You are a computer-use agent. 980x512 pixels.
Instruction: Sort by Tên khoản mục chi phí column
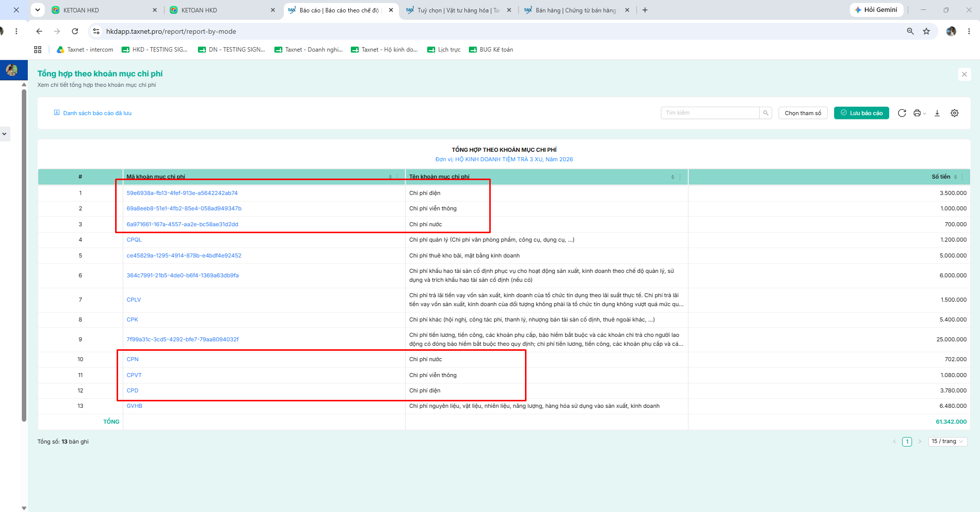pyautogui.click(x=672, y=177)
